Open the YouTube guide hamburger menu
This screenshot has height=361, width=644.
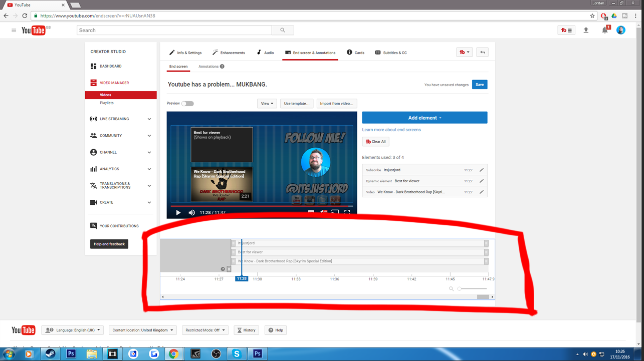tap(14, 31)
